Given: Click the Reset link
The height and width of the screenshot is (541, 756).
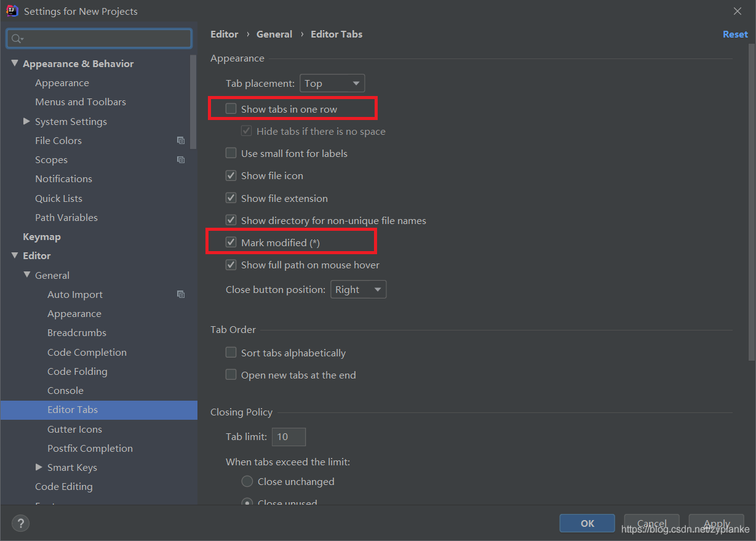Looking at the screenshot, I should tap(735, 34).
